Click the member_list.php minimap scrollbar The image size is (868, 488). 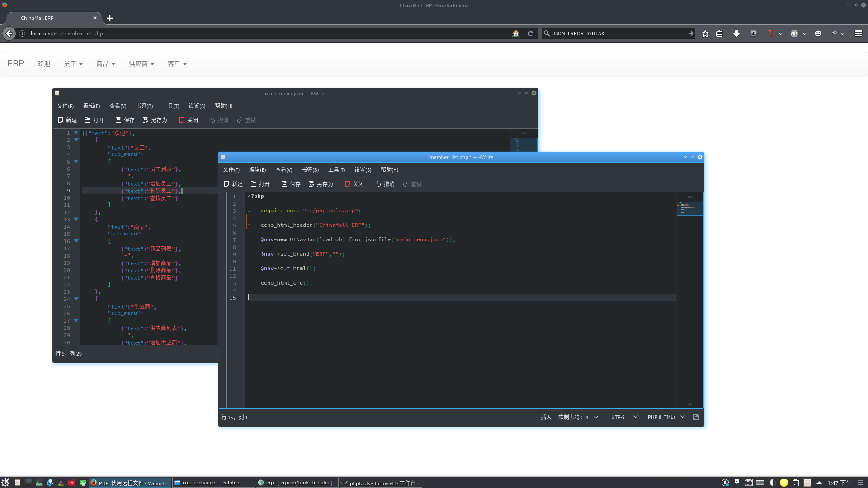point(689,208)
